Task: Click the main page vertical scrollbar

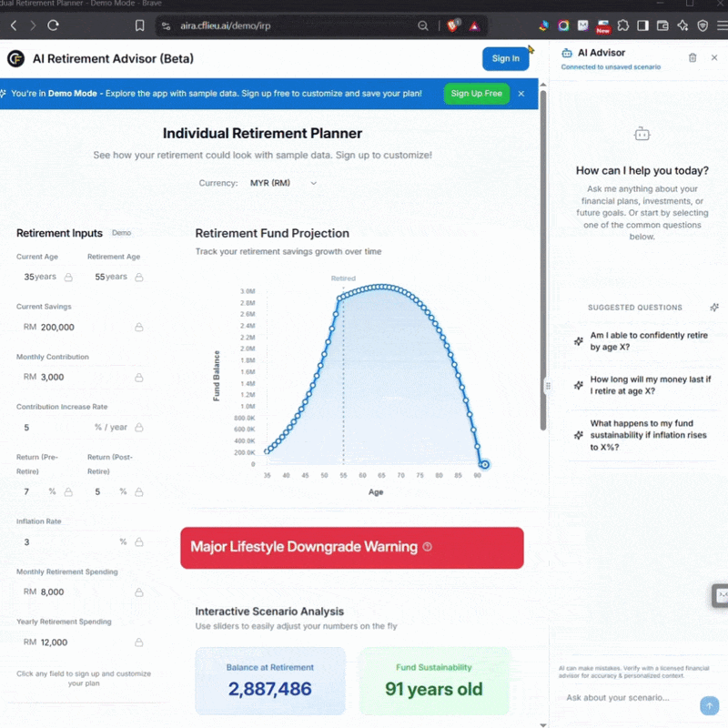Action: coord(542,260)
